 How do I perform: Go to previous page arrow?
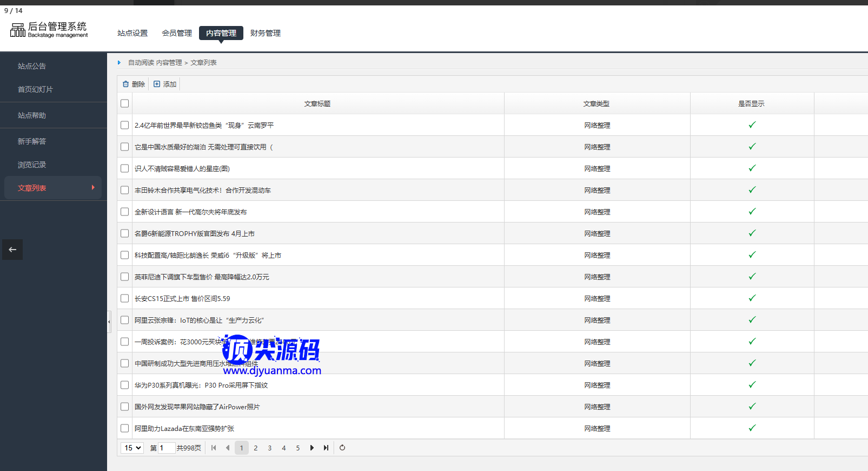[x=228, y=448]
